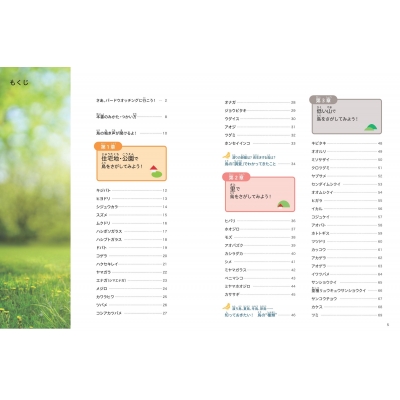Open the pink 里で chapter heading box
The height and width of the screenshot is (400, 400).
(260, 194)
